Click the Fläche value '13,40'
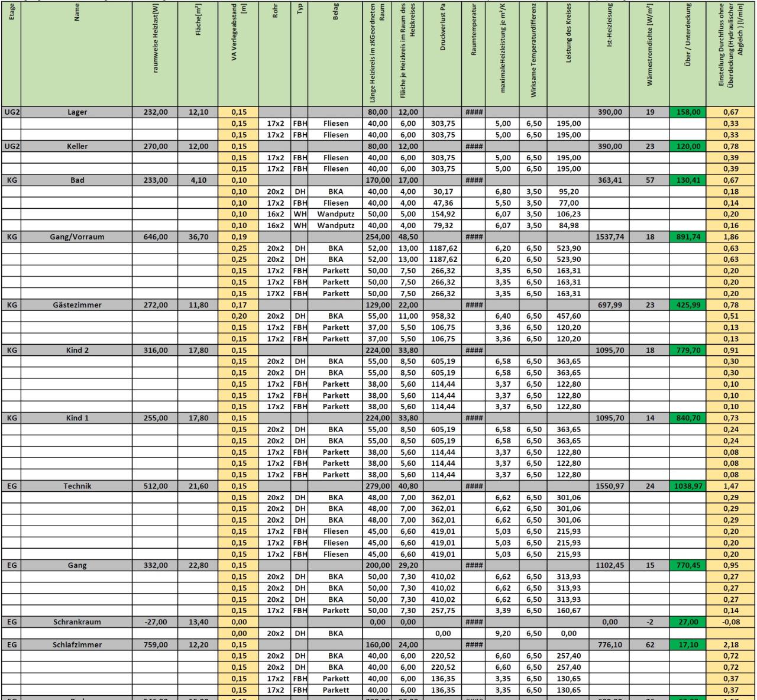This screenshot has height=700, width=757. (198, 622)
